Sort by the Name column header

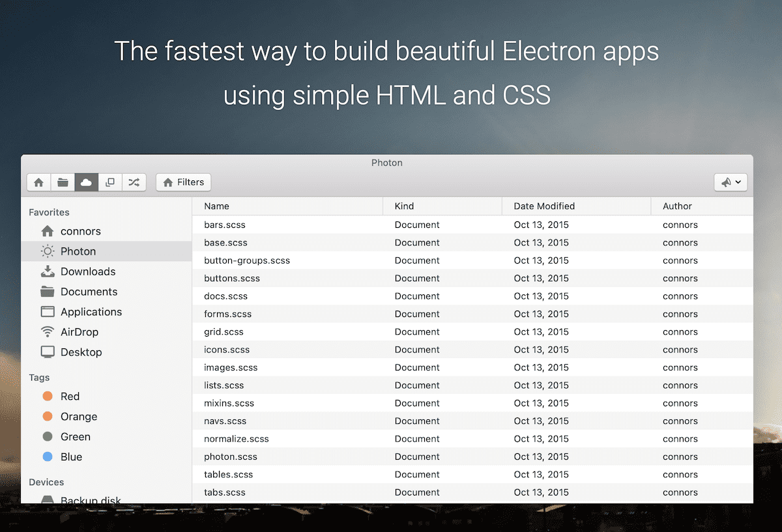(x=216, y=206)
